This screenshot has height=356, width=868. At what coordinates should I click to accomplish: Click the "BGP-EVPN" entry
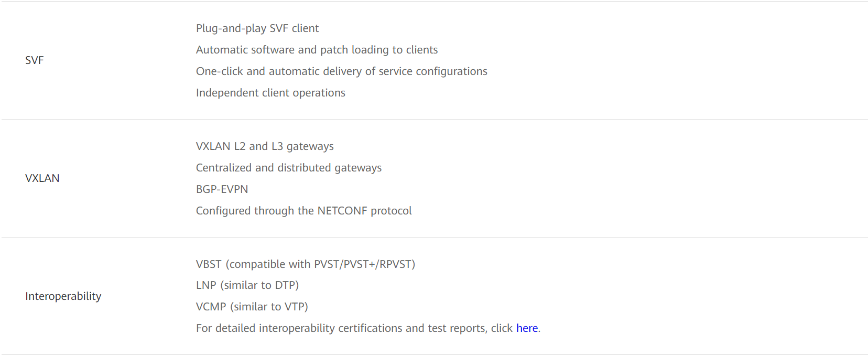tap(222, 189)
